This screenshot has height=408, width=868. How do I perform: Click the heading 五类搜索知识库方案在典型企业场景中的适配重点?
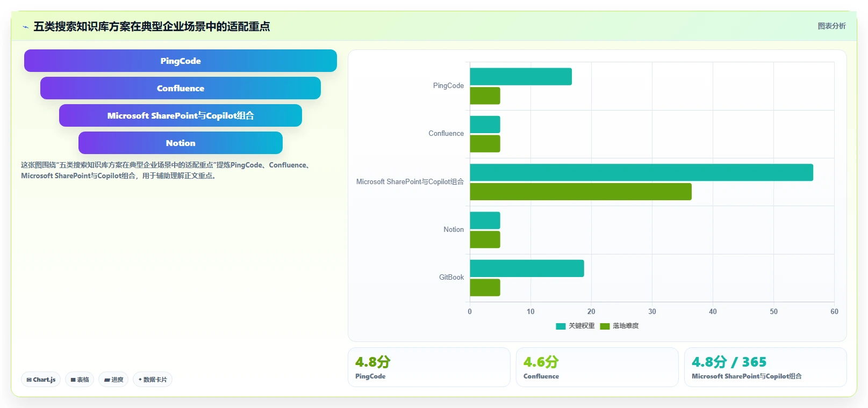152,26
